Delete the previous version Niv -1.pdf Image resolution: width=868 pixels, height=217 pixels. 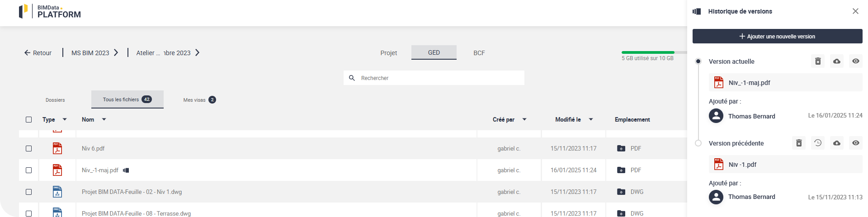(x=799, y=143)
